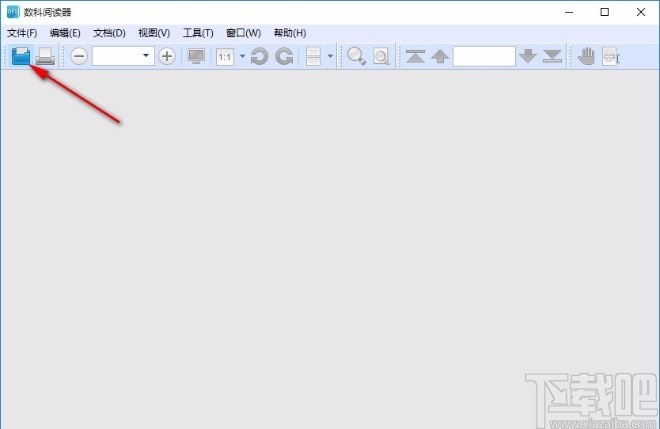Click the zoom out minus button
660x429 pixels.
click(x=79, y=56)
